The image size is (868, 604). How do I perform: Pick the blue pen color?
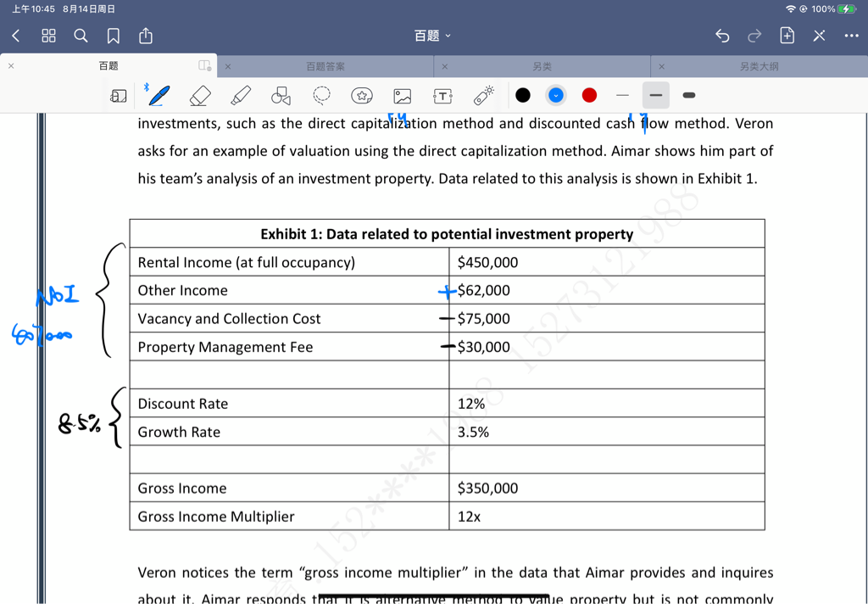pyautogui.click(x=556, y=95)
